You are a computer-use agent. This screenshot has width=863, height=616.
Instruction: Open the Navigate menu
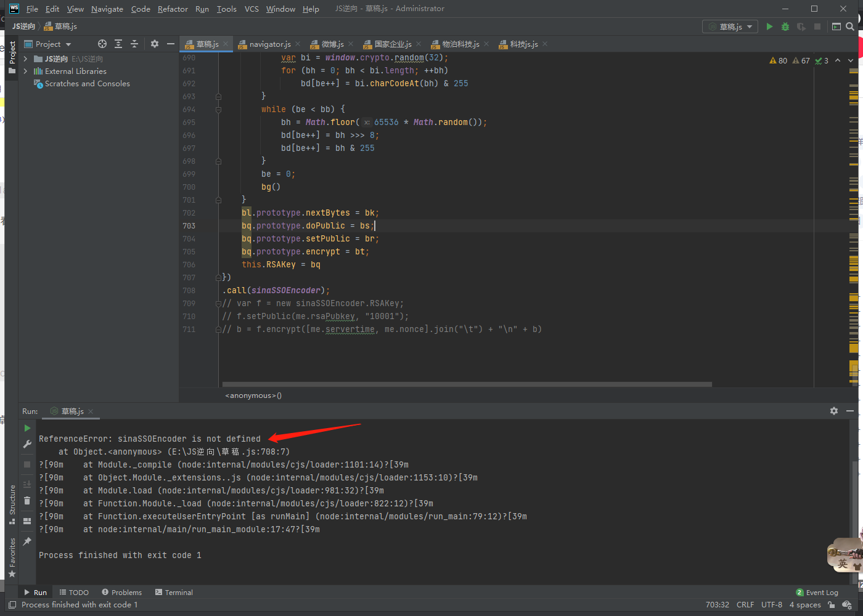107,9
